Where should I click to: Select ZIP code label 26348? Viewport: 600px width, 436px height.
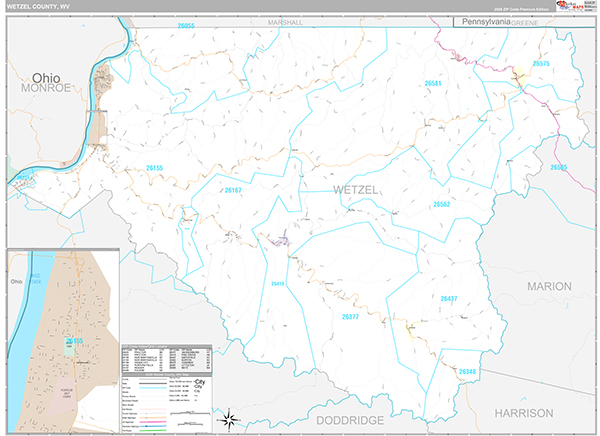[x=467, y=371]
